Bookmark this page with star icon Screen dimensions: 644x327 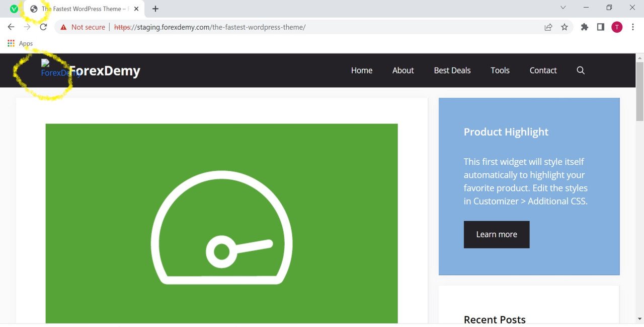(x=565, y=27)
